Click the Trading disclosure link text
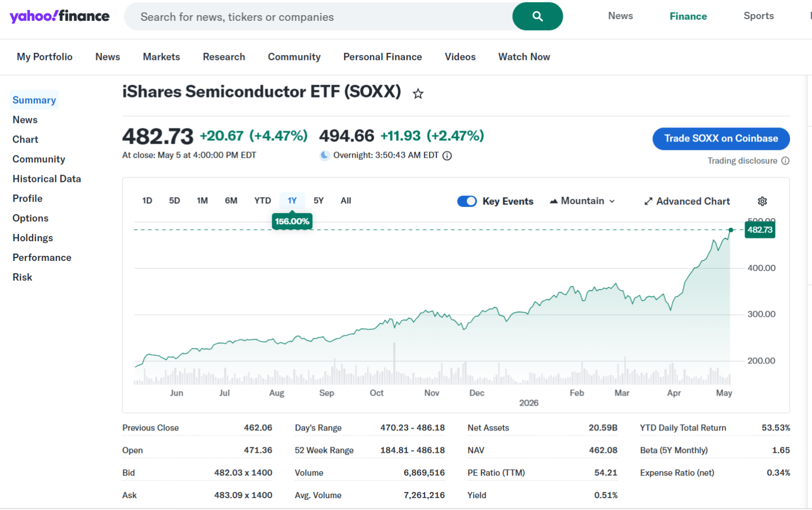The image size is (812, 510). [743, 161]
